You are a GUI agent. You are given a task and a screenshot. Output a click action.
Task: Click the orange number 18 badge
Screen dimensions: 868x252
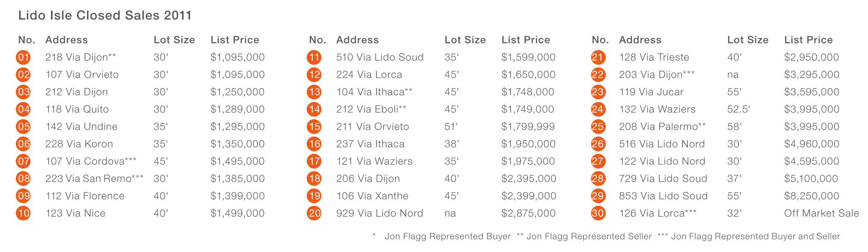(314, 179)
